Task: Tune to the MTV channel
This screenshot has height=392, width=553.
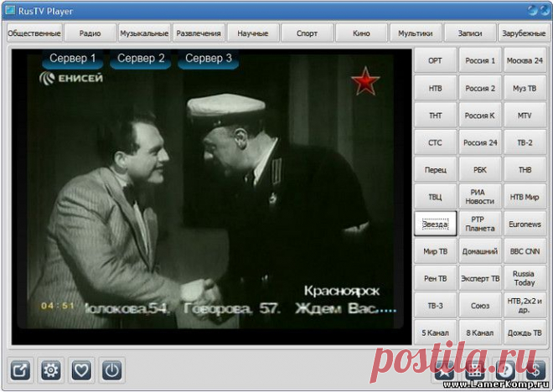Action: tap(525, 116)
